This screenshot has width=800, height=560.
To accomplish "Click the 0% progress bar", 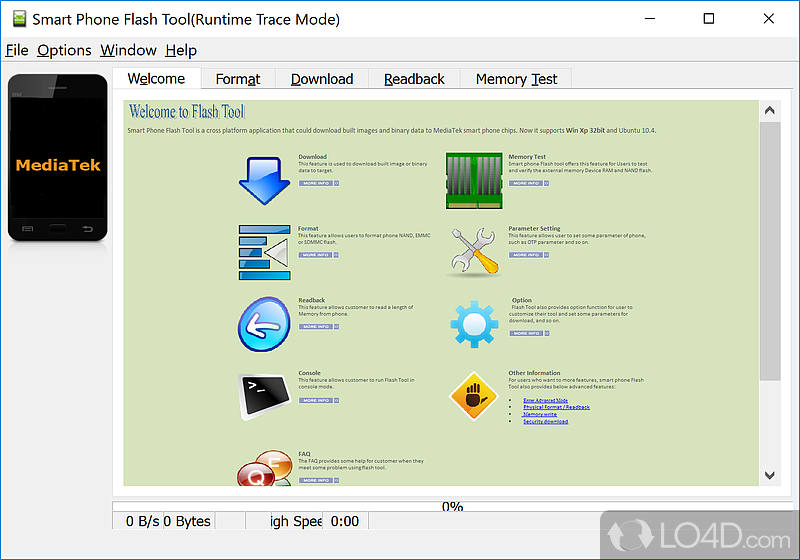I will pos(452,506).
